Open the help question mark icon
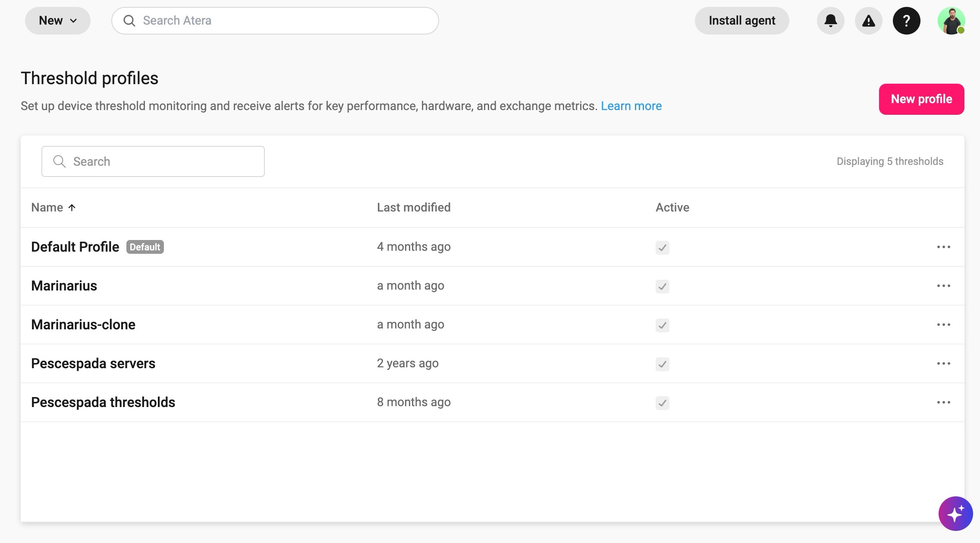Image resolution: width=980 pixels, height=543 pixels. [x=906, y=21]
